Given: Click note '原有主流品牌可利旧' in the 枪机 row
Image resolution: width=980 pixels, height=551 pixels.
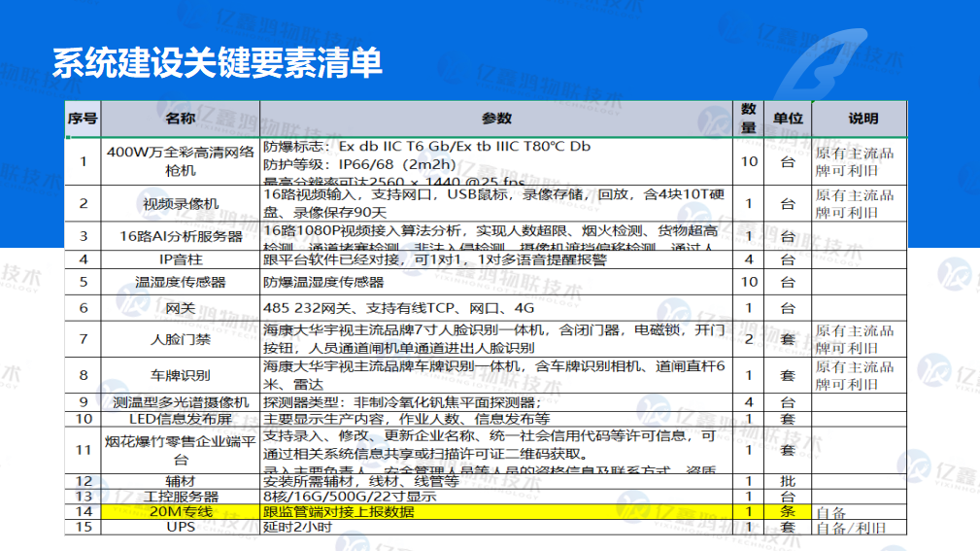Looking at the screenshot, I should (x=855, y=162).
